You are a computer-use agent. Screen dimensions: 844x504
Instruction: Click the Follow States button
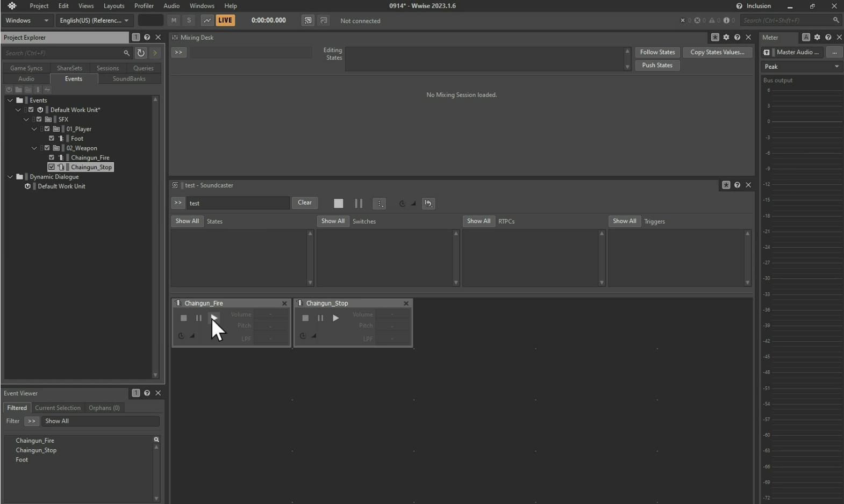tap(657, 52)
